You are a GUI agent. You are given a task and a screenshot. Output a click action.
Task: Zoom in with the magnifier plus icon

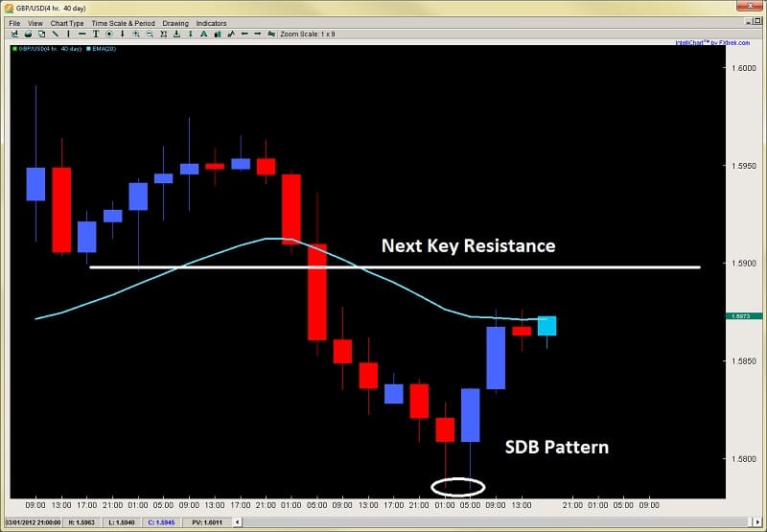[x=136, y=35]
